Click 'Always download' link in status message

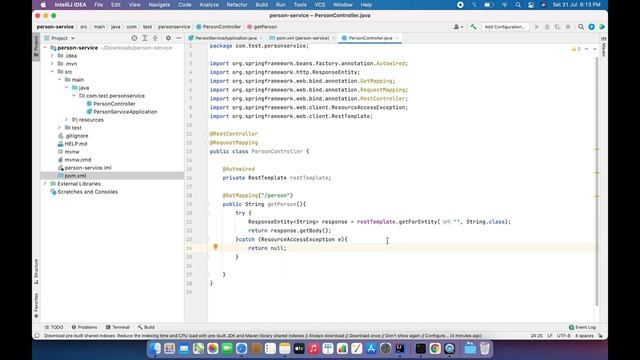click(326, 336)
